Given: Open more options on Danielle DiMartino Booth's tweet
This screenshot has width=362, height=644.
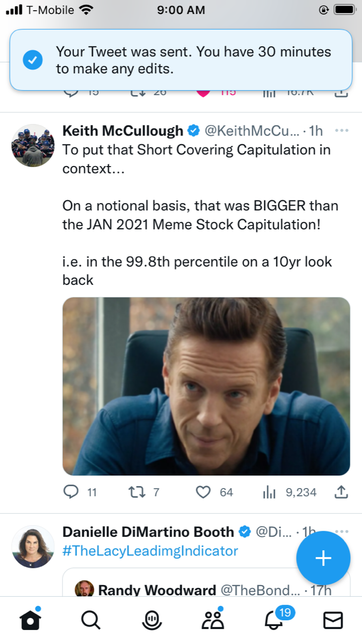Looking at the screenshot, I should 341,532.
